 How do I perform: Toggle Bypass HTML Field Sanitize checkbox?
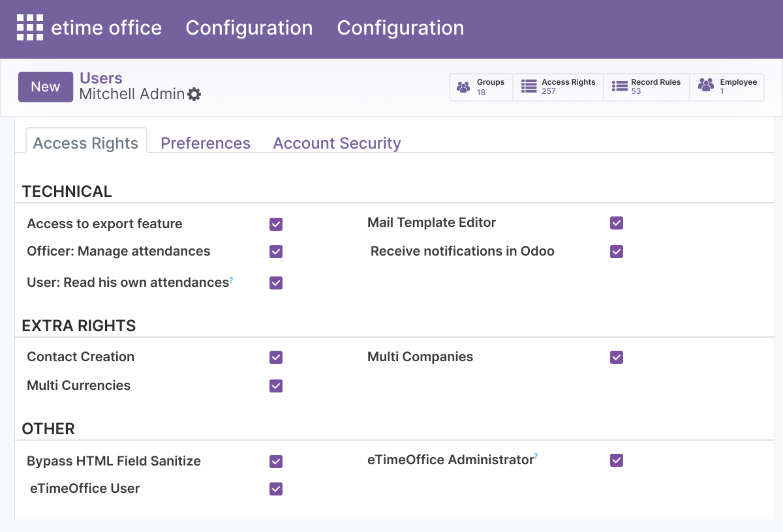click(x=276, y=462)
